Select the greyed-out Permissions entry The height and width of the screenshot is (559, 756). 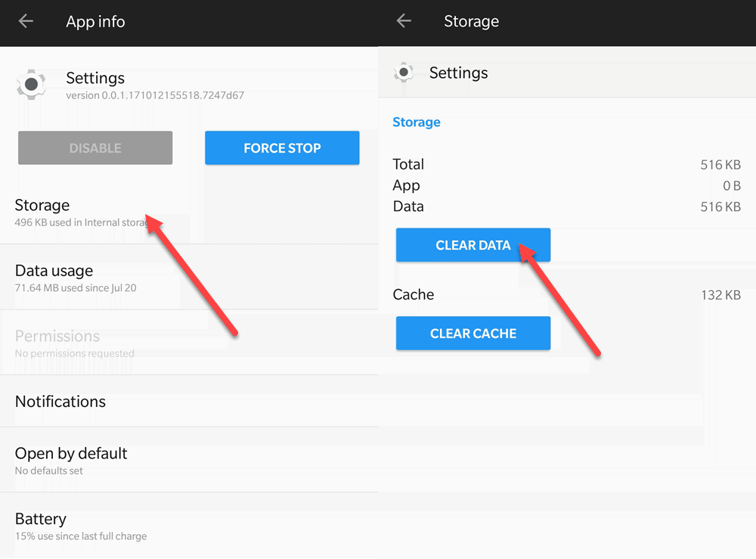coord(74,343)
